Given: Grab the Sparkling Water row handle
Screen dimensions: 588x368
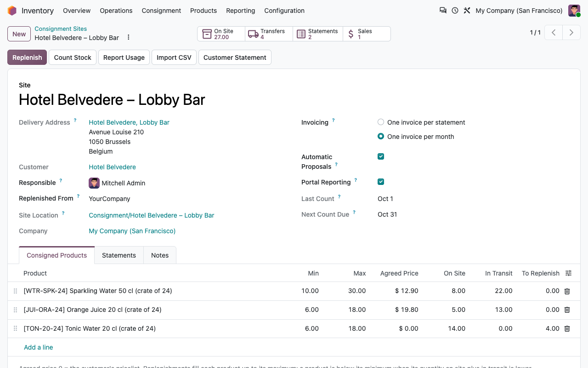Looking at the screenshot, I should 15,291.
